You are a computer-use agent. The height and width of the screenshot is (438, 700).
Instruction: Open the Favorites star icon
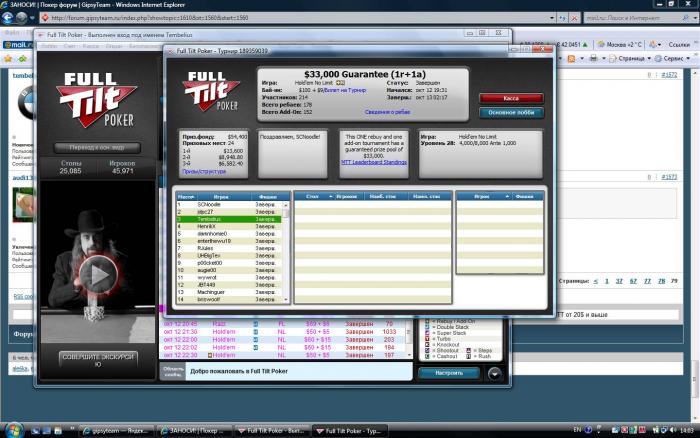click(x=8, y=58)
